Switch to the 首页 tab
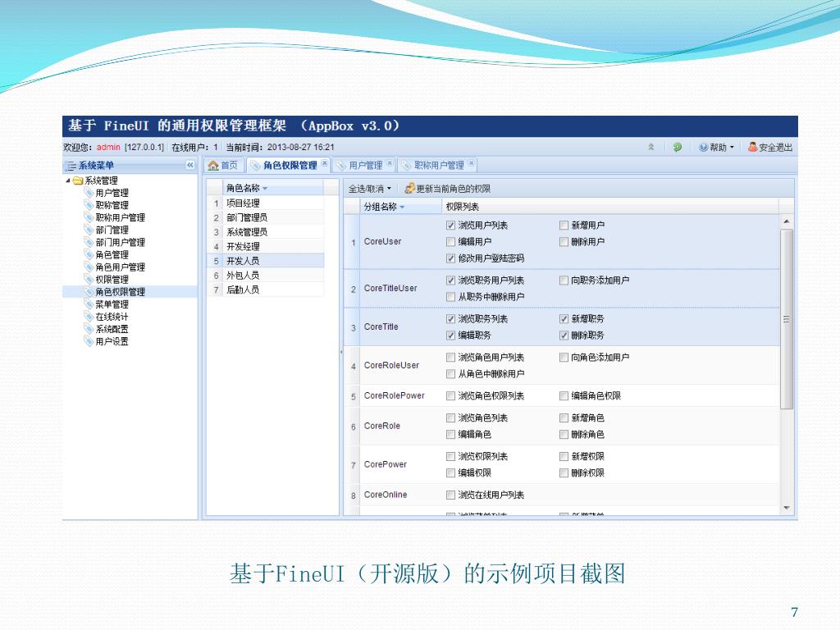The height and width of the screenshot is (630, 840). 223,165
